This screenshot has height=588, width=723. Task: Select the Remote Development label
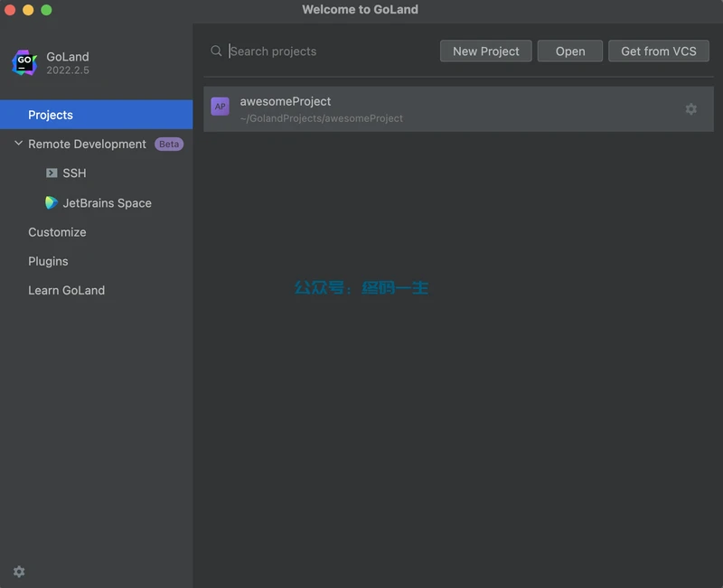click(x=87, y=144)
